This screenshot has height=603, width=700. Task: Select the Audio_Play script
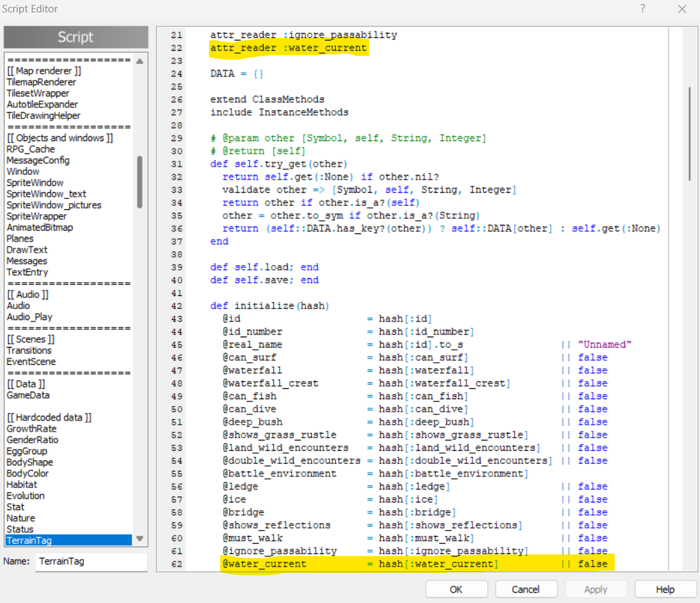pyautogui.click(x=29, y=317)
